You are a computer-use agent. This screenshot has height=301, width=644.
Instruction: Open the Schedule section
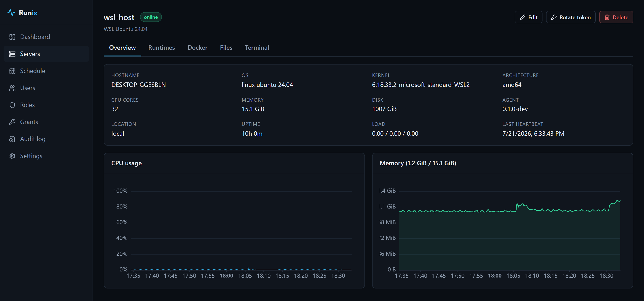[46, 71]
